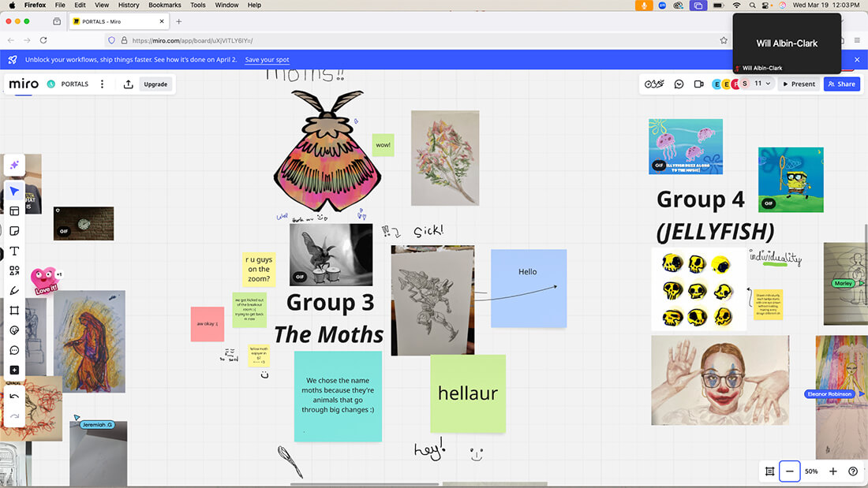Click the Share button
The height and width of the screenshot is (488, 868).
pos(841,84)
